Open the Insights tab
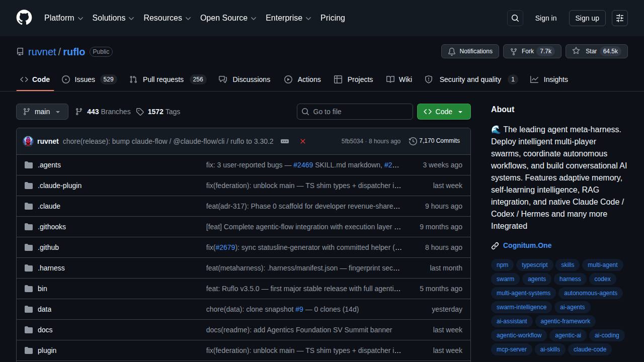This screenshot has width=644, height=362. (549, 79)
